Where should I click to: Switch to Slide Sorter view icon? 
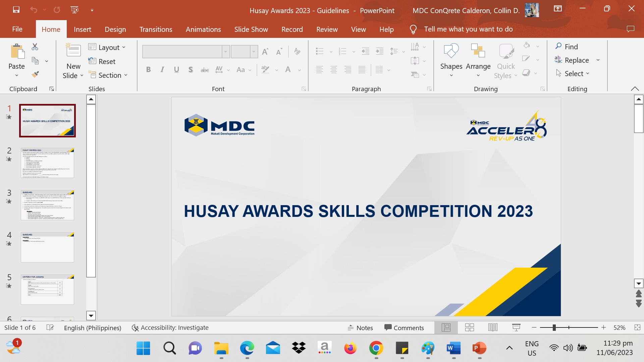[x=470, y=327]
